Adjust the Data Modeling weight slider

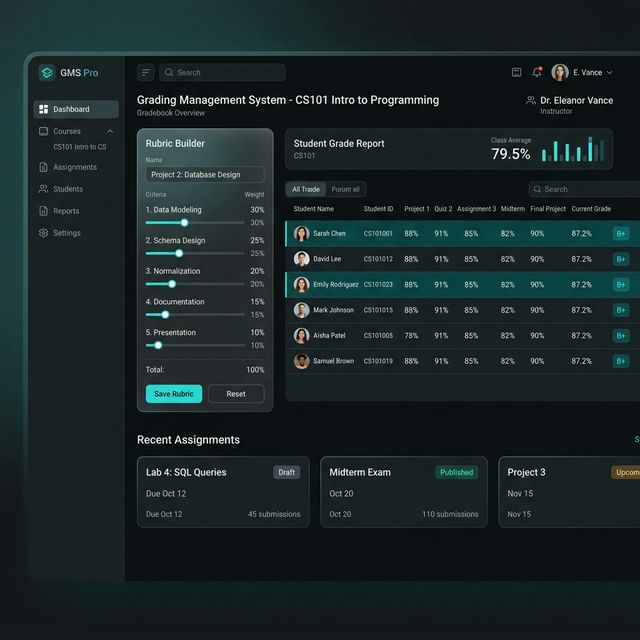pyautogui.click(x=184, y=222)
